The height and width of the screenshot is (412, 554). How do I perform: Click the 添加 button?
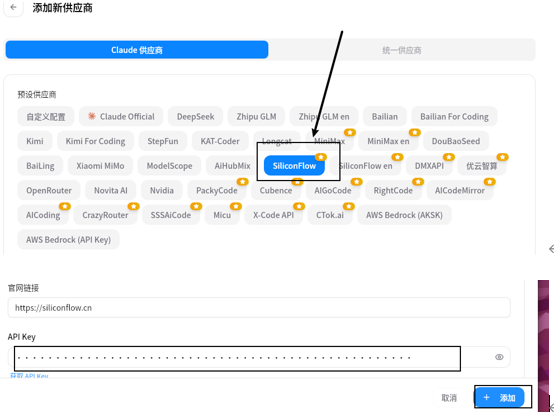500,398
